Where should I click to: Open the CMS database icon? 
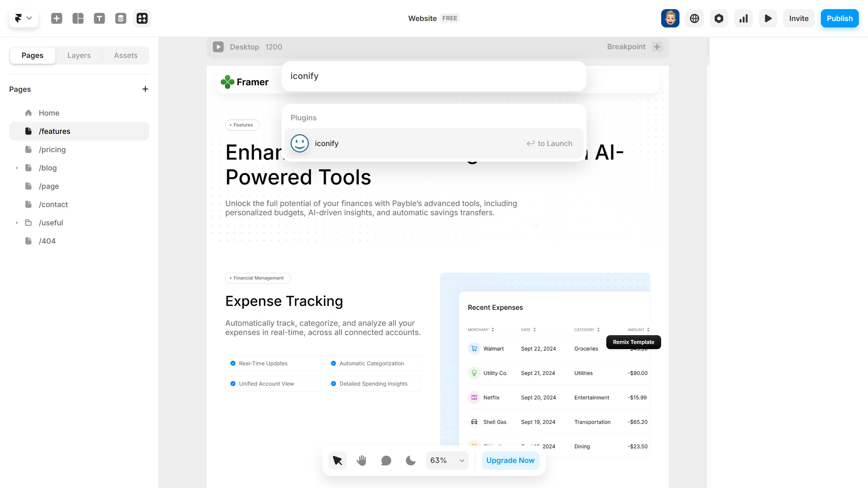(121, 18)
